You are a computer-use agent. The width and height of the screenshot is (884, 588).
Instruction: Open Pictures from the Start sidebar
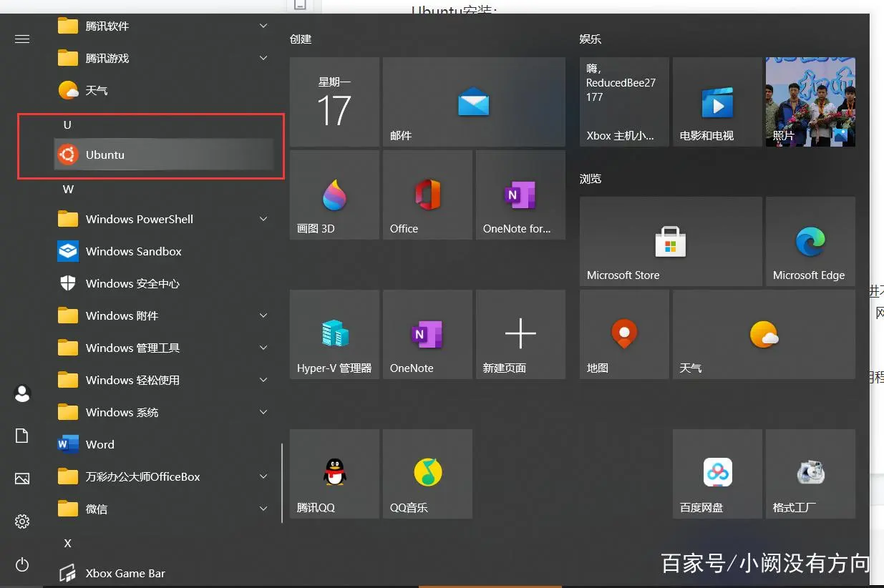pos(22,479)
